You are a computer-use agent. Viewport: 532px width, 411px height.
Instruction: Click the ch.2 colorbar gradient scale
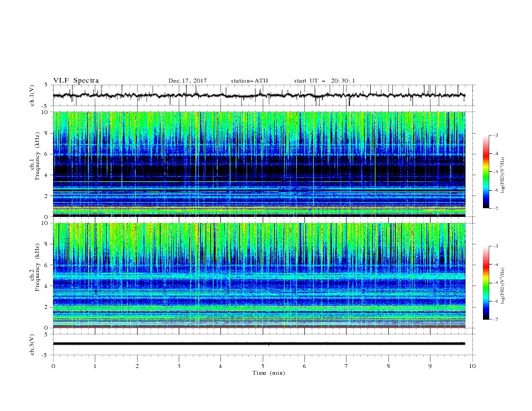[x=486, y=283]
